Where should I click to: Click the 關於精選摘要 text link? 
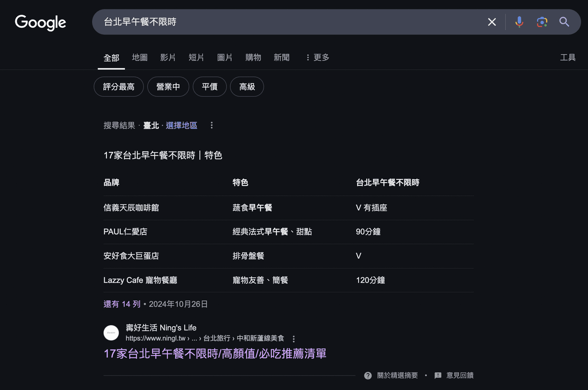tap(397, 376)
